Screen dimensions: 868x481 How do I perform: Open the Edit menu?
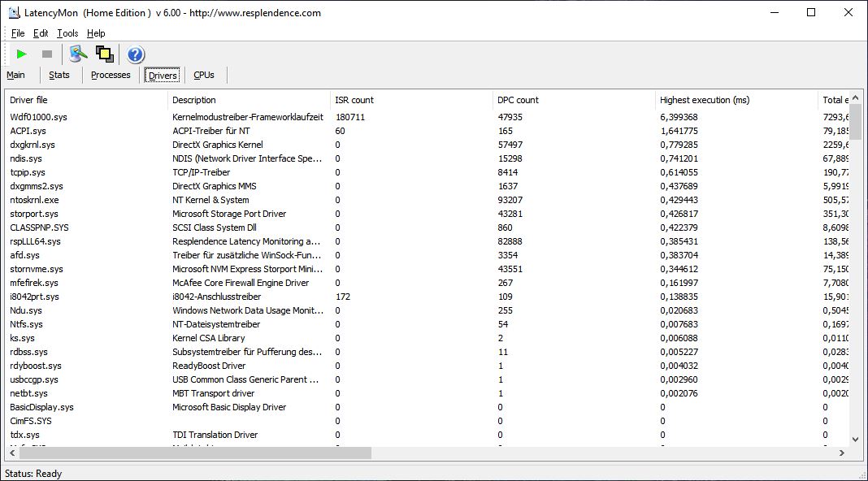click(x=41, y=33)
